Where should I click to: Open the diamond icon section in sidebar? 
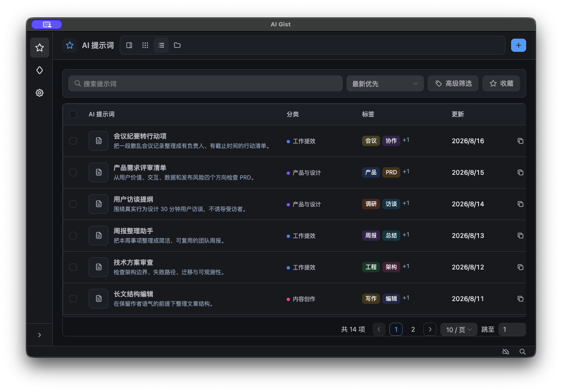pos(40,70)
